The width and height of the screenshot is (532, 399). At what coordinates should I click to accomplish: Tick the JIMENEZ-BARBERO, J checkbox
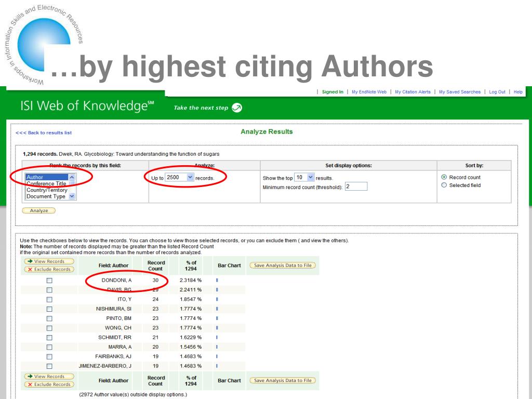(49, 366)
